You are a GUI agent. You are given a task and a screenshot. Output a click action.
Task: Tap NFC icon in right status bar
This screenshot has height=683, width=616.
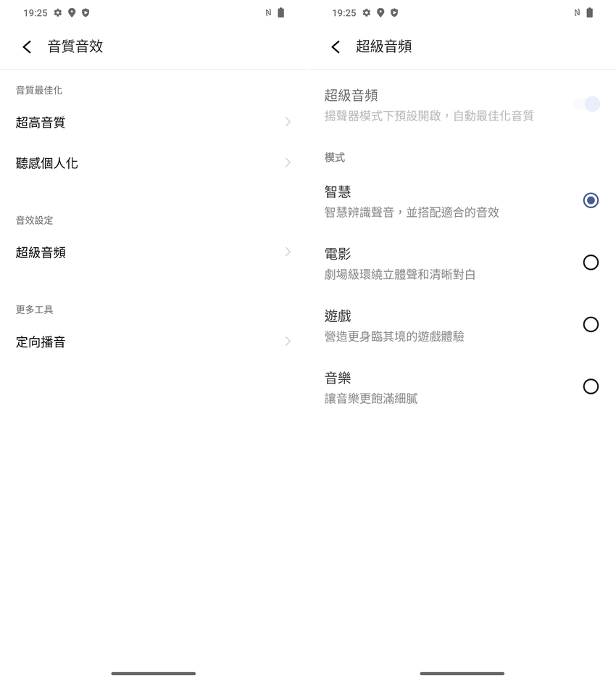[577, 12]
